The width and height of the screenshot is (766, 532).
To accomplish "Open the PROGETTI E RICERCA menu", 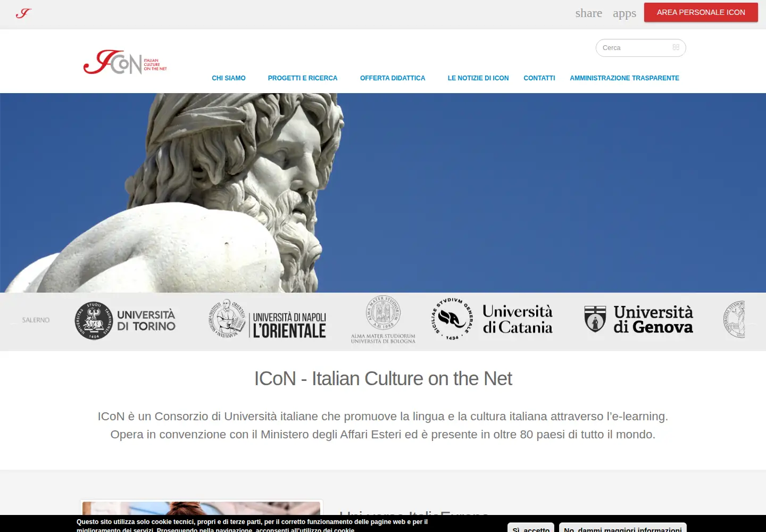I will 303,78.
